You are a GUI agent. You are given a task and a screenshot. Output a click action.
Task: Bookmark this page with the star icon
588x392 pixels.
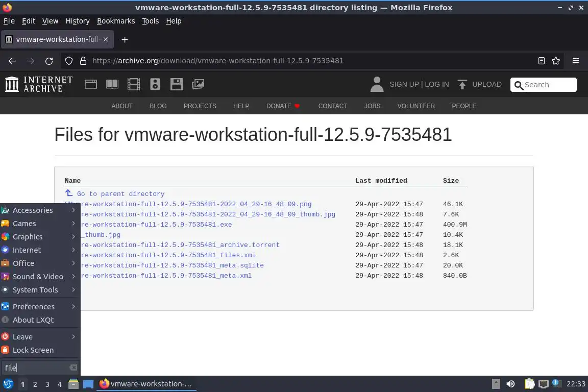click(x=556, y=61)
